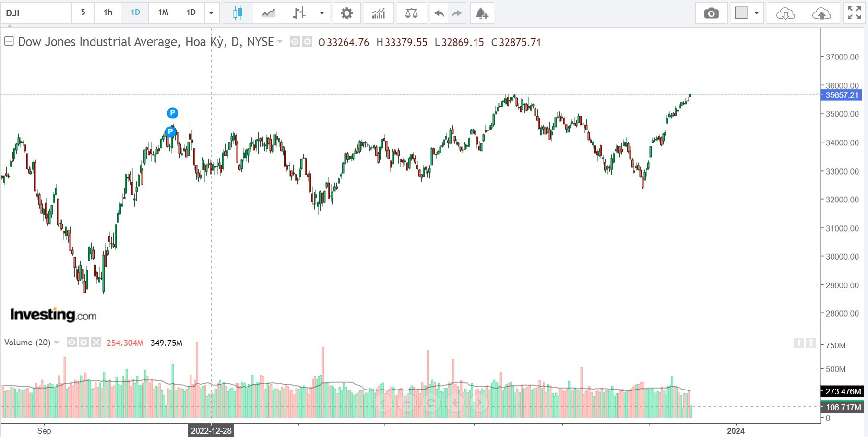Image resolution: width=868 pixels, height=437 pixels.
Task: Switch to the line chart style
Action: [268, 13]
